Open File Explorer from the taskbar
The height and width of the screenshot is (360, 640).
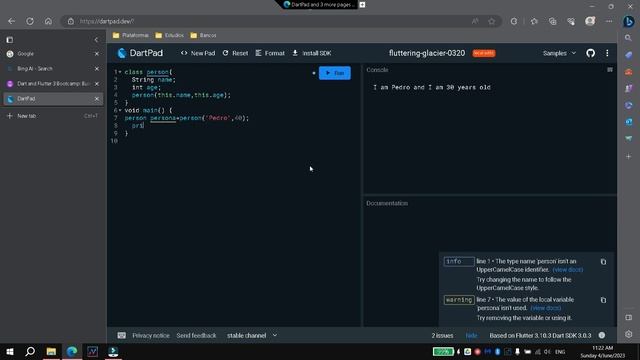(51, 351)
